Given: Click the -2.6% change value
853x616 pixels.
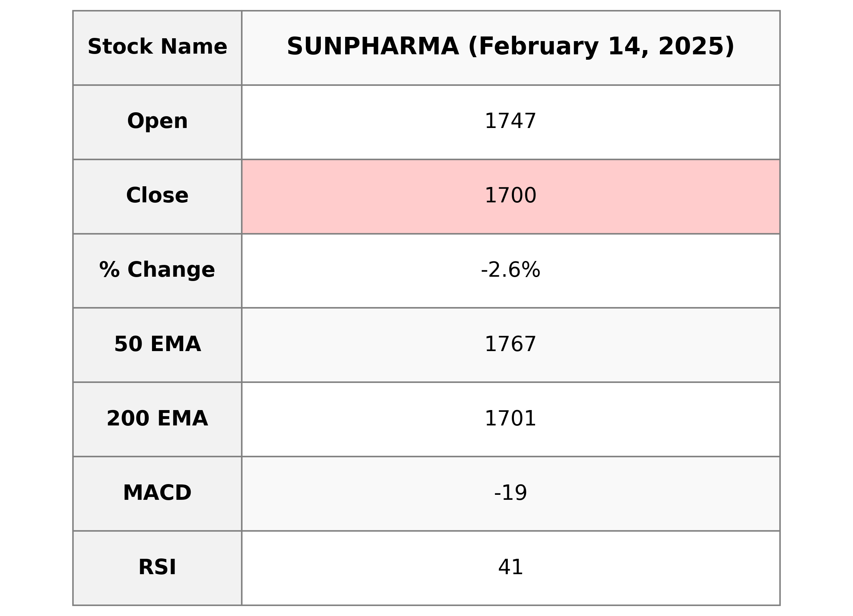Looking at the screenshot, I should (510, 270).
